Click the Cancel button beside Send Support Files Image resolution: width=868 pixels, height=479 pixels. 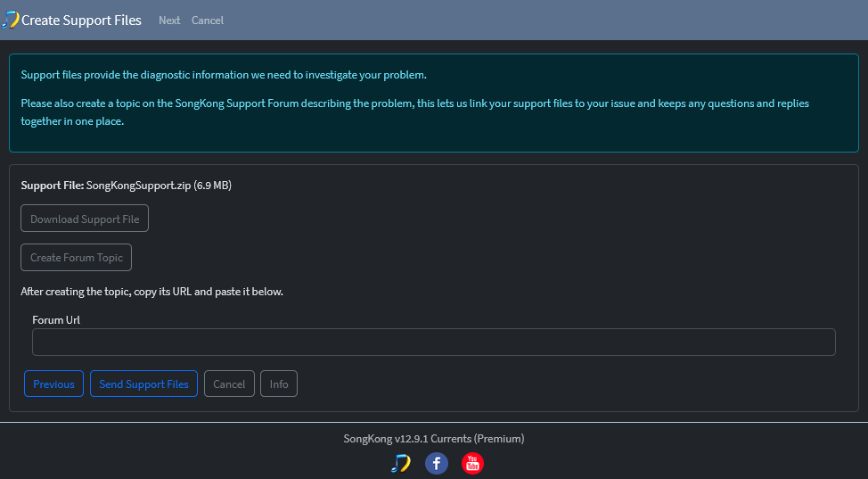pos(229,384)
